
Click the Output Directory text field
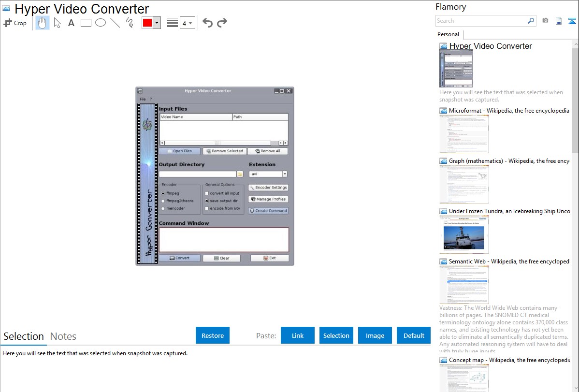pos(198,174)
